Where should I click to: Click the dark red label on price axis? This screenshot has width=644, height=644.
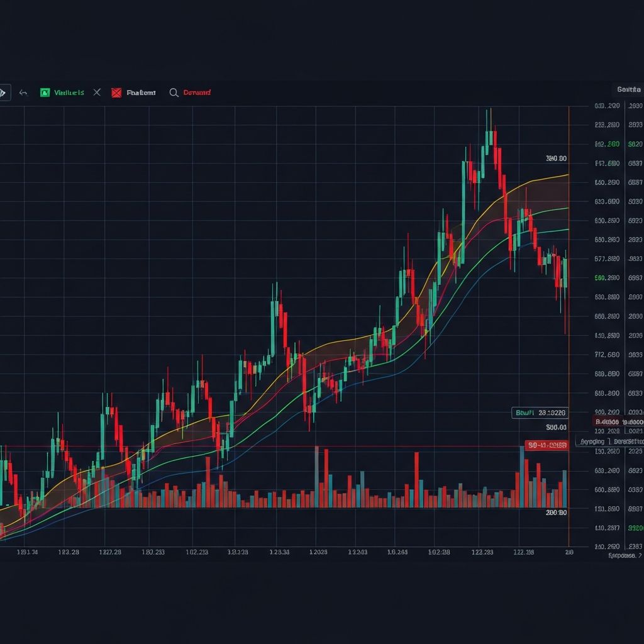pos(618,421)
